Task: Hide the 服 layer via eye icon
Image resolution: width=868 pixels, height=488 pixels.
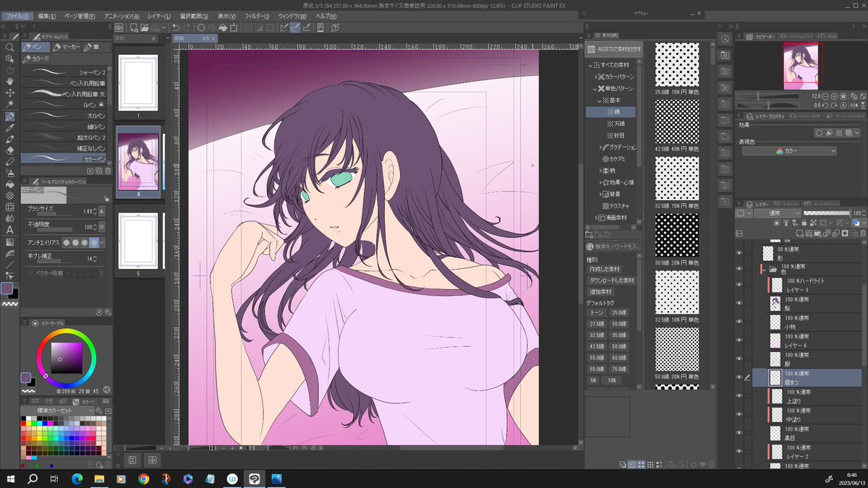Action: [739, 359]
